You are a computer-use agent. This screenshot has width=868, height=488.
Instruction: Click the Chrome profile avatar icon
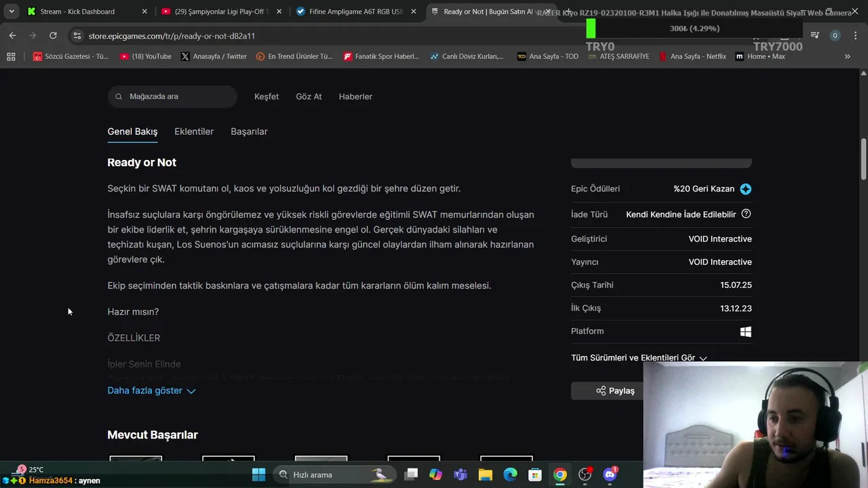coord(835,35)
